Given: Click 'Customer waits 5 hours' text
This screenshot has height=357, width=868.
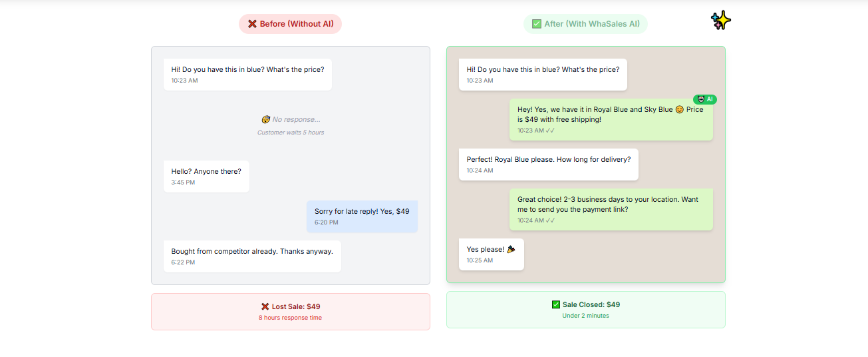Looking at the screenshot, I should pyautogui.click(x=291, y=133).
